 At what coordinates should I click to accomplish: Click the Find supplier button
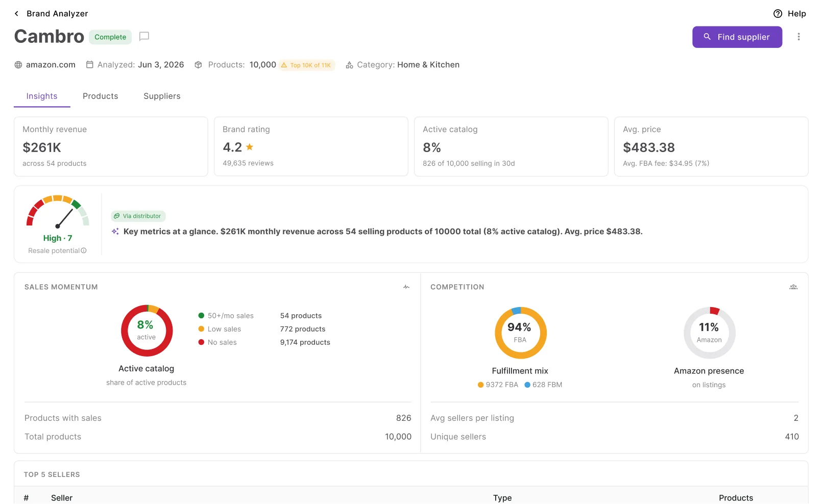pos(737,37)
